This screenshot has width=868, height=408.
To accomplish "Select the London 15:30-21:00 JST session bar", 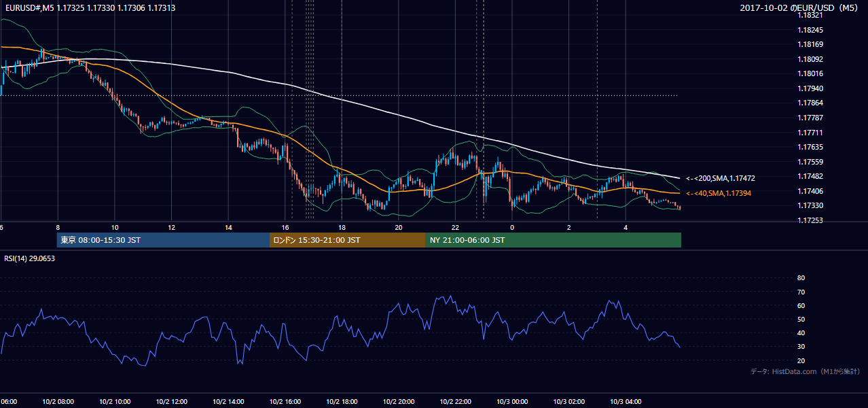I will click(x=348, y=240).
